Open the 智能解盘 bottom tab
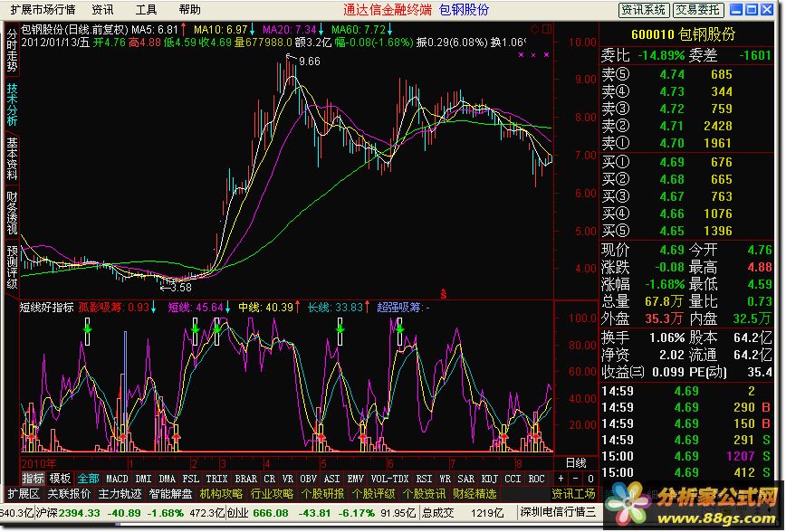 [170, 494]
